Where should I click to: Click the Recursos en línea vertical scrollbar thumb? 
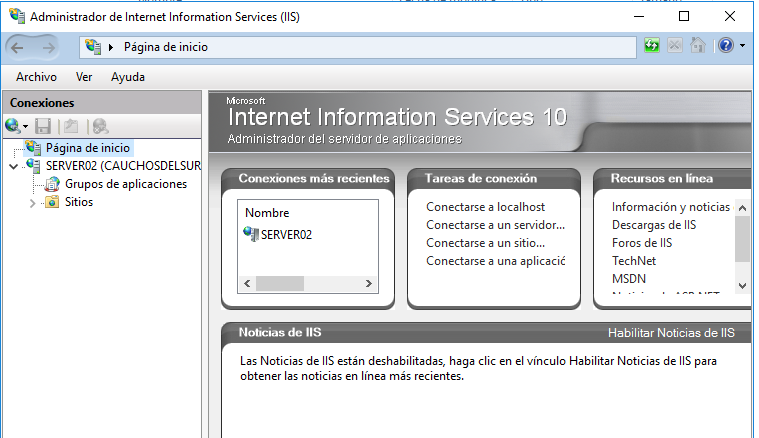[x=743, y=239]
